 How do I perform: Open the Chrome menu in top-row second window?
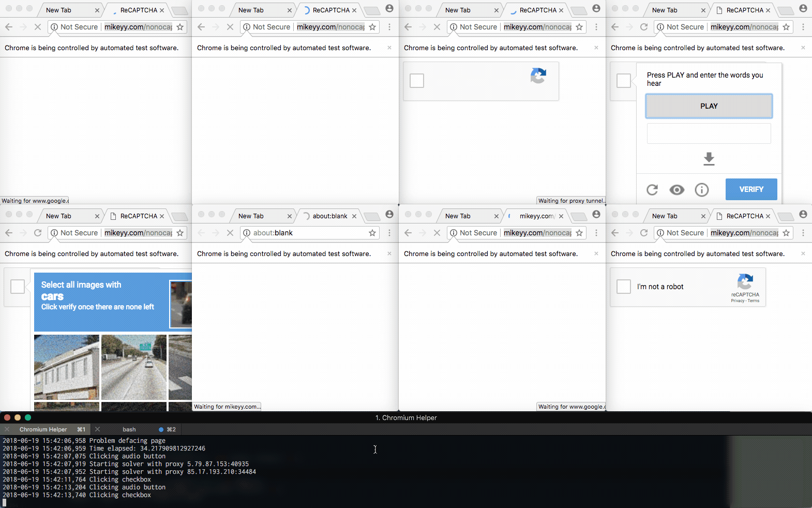click(389, 27)
